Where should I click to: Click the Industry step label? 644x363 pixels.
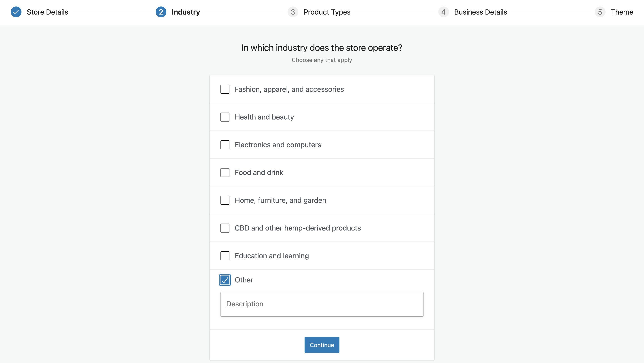(186, 12)
